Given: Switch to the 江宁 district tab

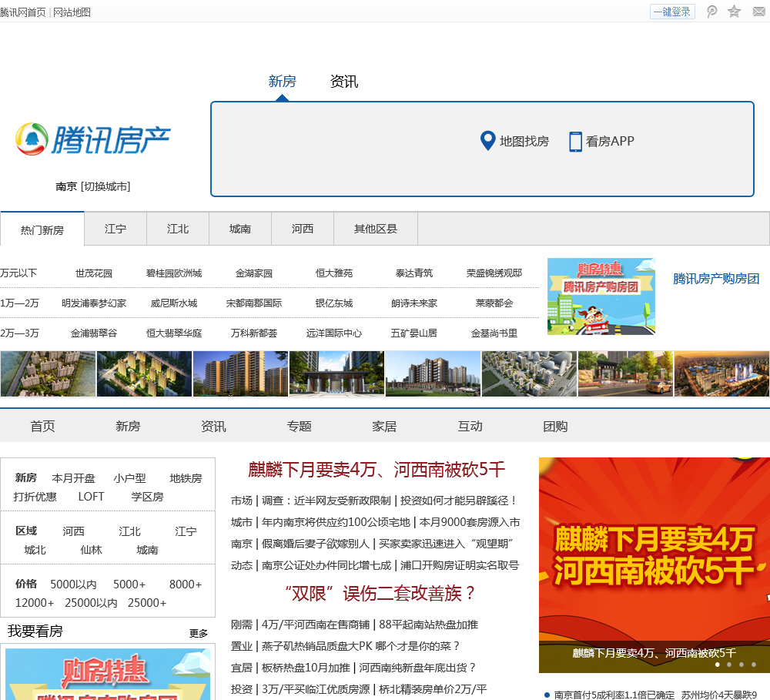Looking at the screenshot, I should click(115, 229).
